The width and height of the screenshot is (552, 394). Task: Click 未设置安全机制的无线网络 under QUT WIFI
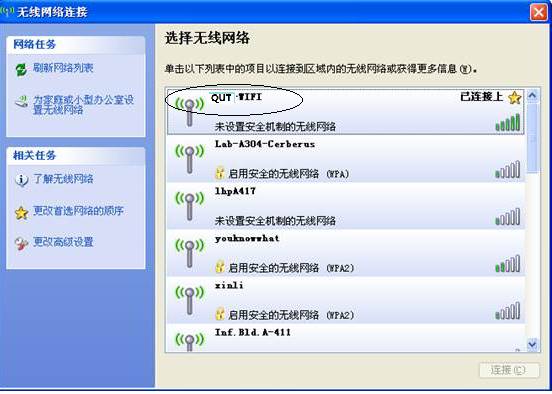(x=275, y=126)
